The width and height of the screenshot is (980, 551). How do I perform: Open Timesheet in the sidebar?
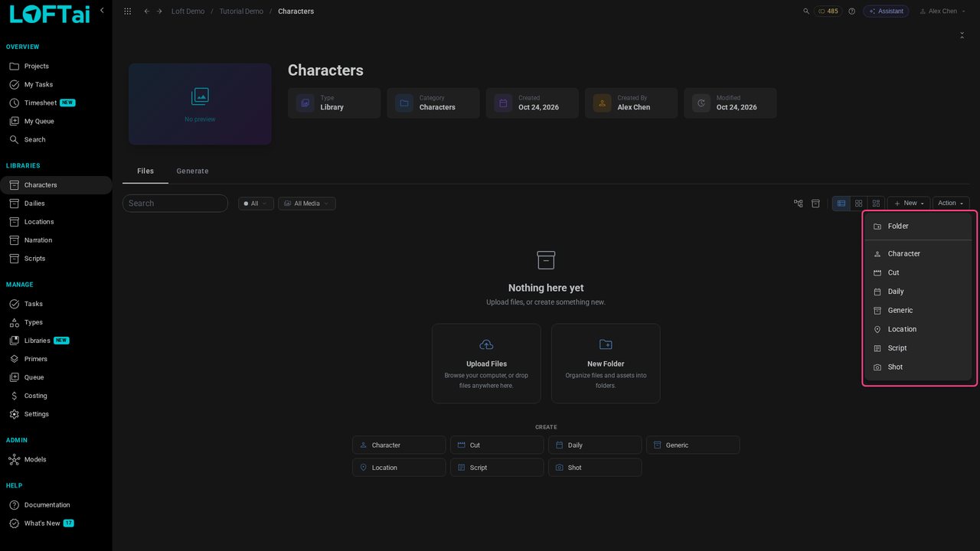(56, 103)
